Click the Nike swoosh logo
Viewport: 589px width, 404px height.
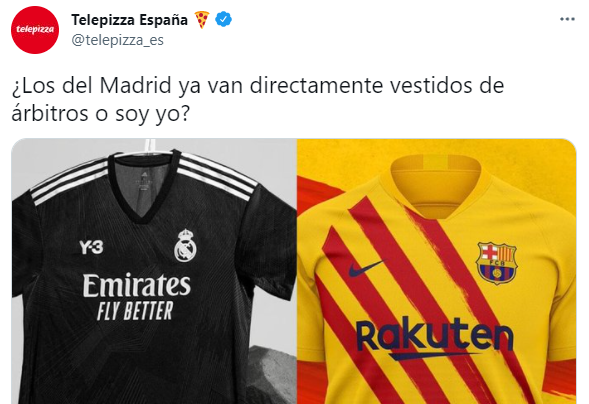click(x=367, y=268)
